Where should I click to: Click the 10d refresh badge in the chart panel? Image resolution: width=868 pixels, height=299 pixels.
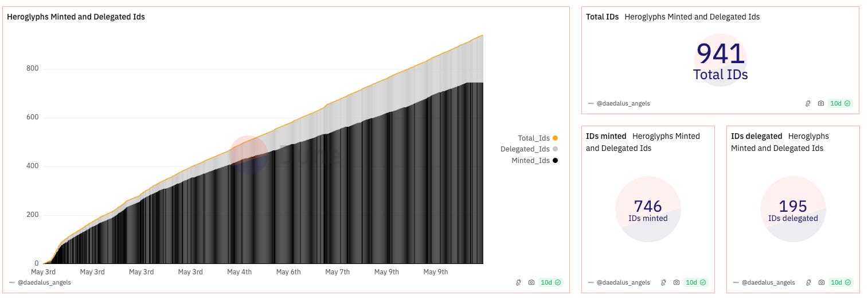click(x=550, y=282)
